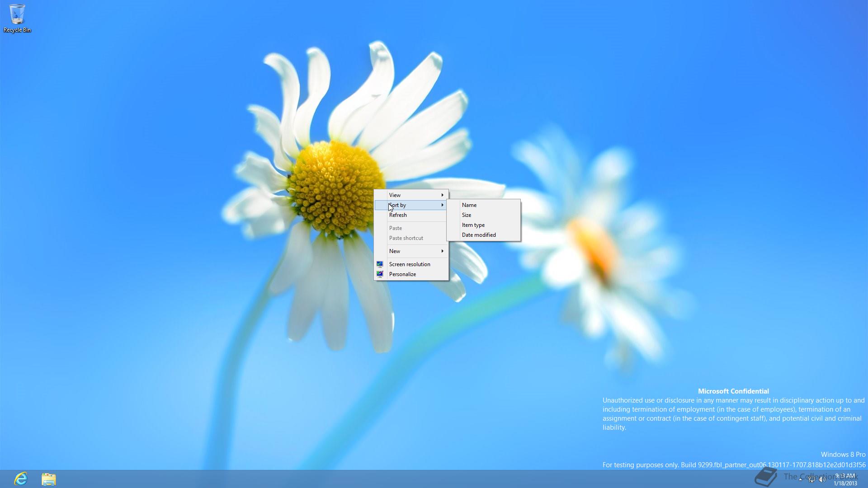868x488 pixels.
Task: Sort desktop icons by Date modified
Action: 479,235
